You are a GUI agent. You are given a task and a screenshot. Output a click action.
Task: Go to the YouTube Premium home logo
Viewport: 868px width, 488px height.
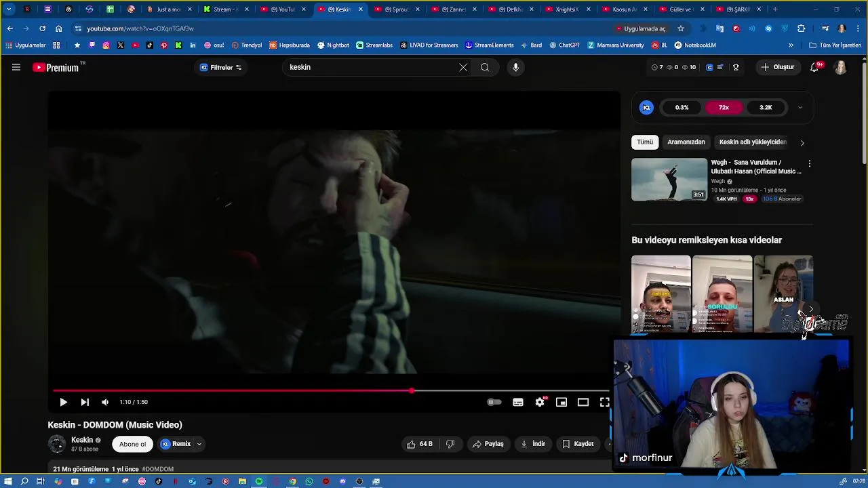(x=56, y=67)
